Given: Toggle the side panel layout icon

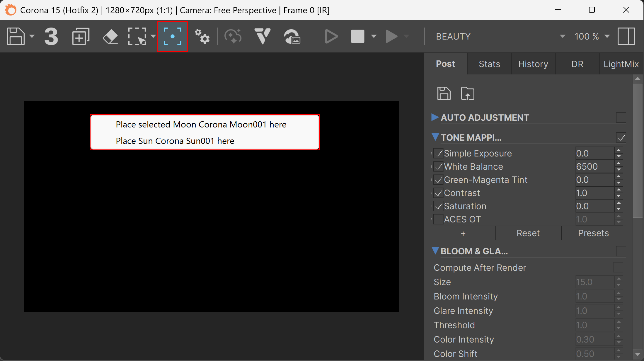Looking at the screenshot, I should [x=626, y=36].
